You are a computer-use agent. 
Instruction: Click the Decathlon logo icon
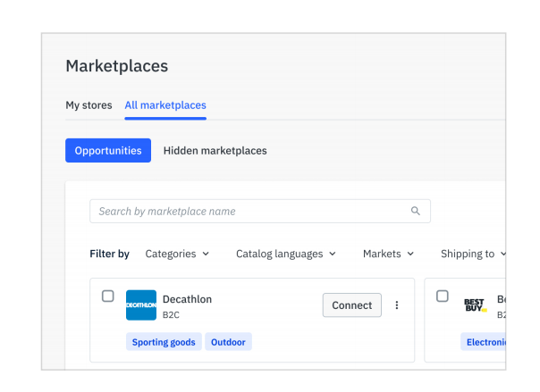(141, 305)
